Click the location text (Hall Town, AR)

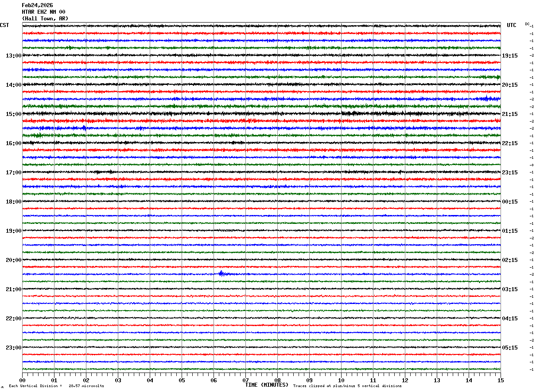45,19
